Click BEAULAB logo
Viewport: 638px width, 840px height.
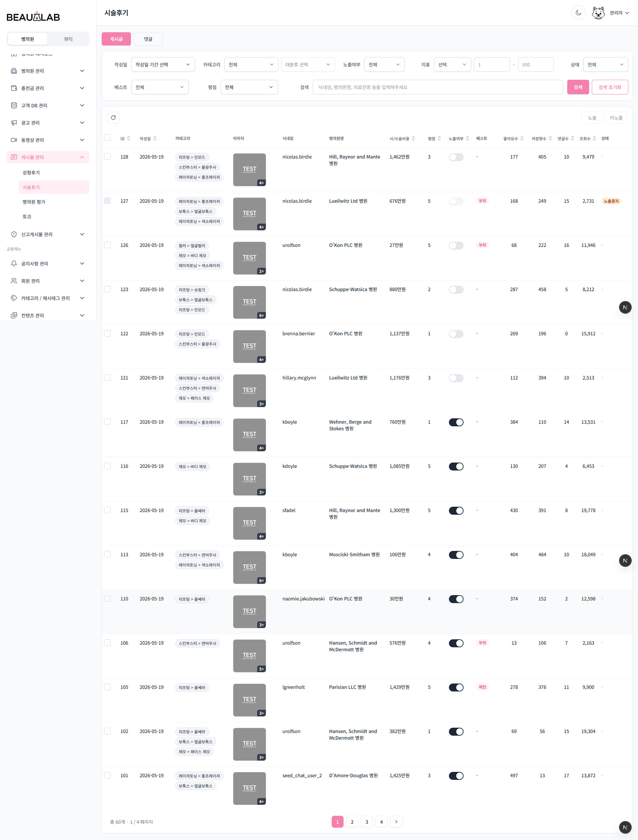[x=34, y=16]
